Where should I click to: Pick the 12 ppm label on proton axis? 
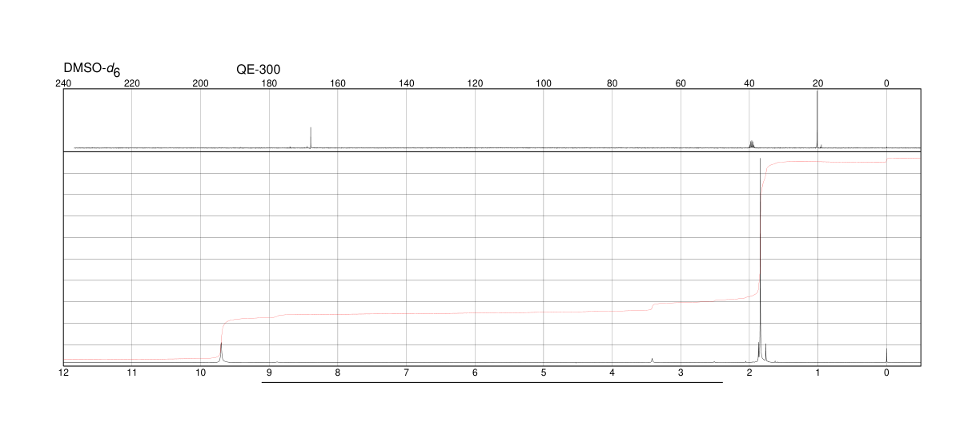point(63,373)
